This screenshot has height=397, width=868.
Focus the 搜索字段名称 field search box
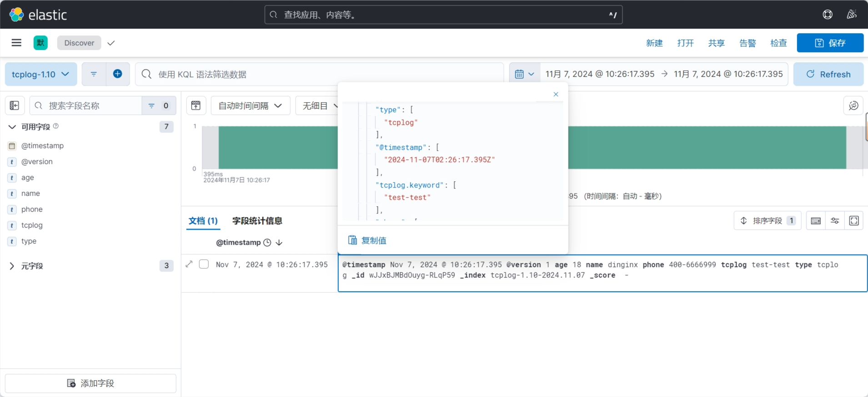click(x=86, y=105)
